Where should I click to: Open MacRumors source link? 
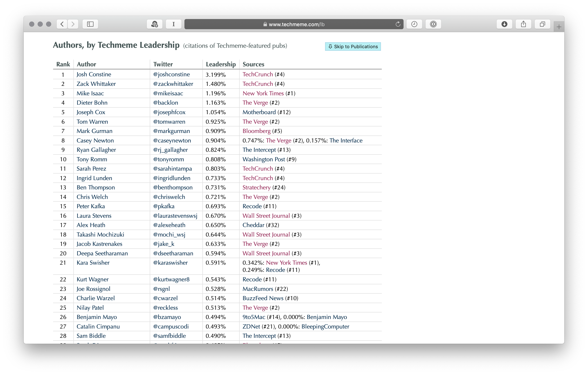click(258, 289)
